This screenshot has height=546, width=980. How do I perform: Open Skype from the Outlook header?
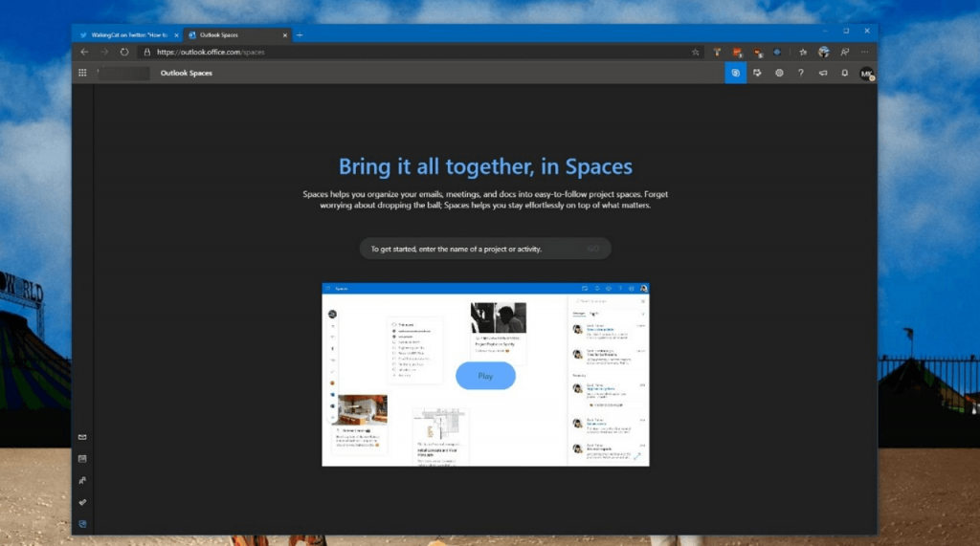(736, 73)
